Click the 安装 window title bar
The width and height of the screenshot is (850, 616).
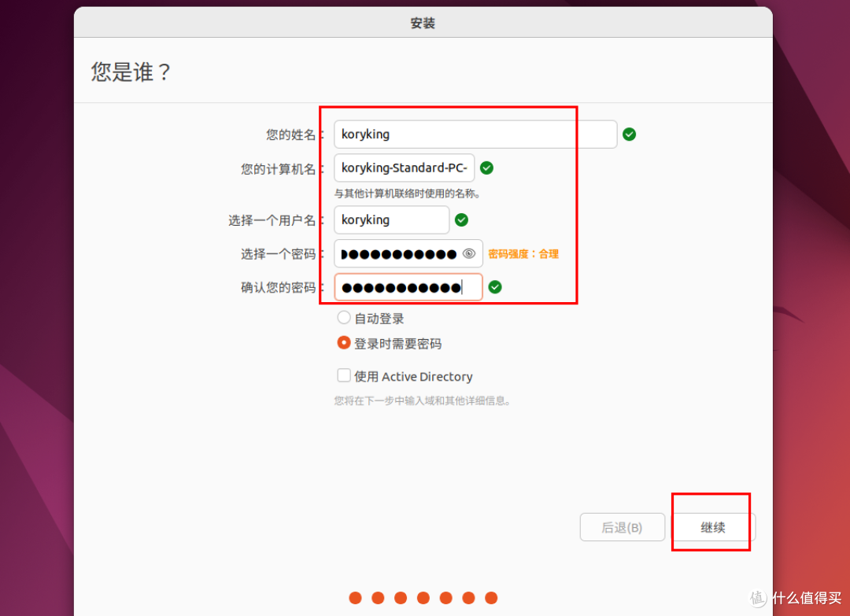(x=423, y=23)
